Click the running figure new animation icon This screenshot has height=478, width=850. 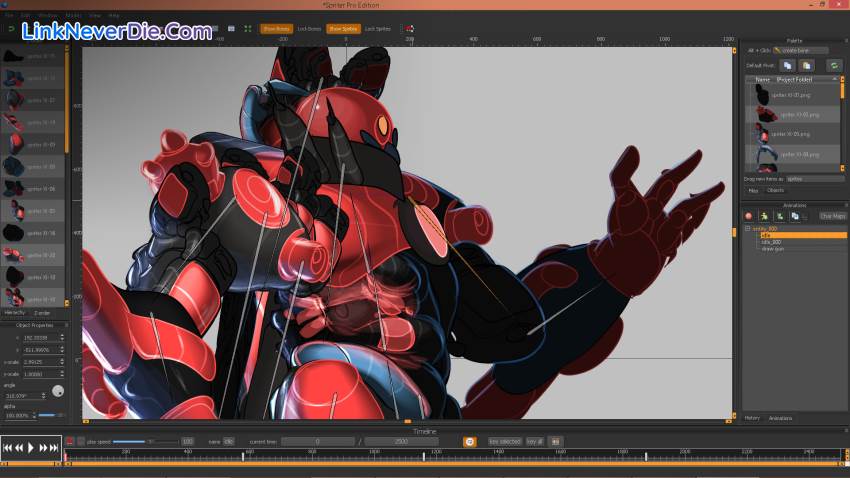pos(763,215)
